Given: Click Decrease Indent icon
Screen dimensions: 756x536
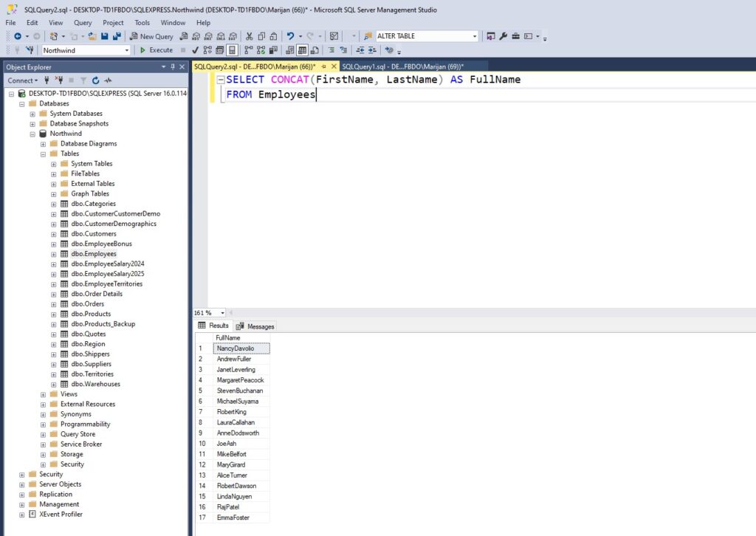Looking at the screenshot, I should (x=360, y=50).
